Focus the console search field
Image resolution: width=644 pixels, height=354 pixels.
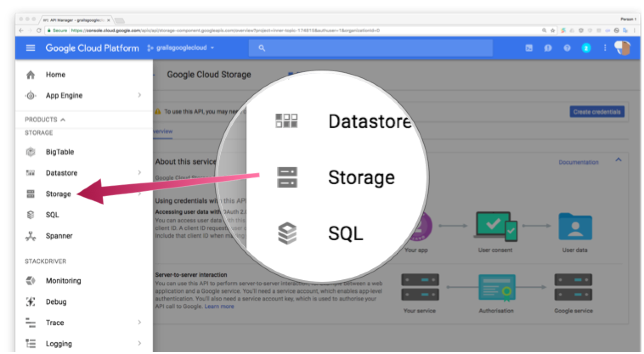coord(370,48)
